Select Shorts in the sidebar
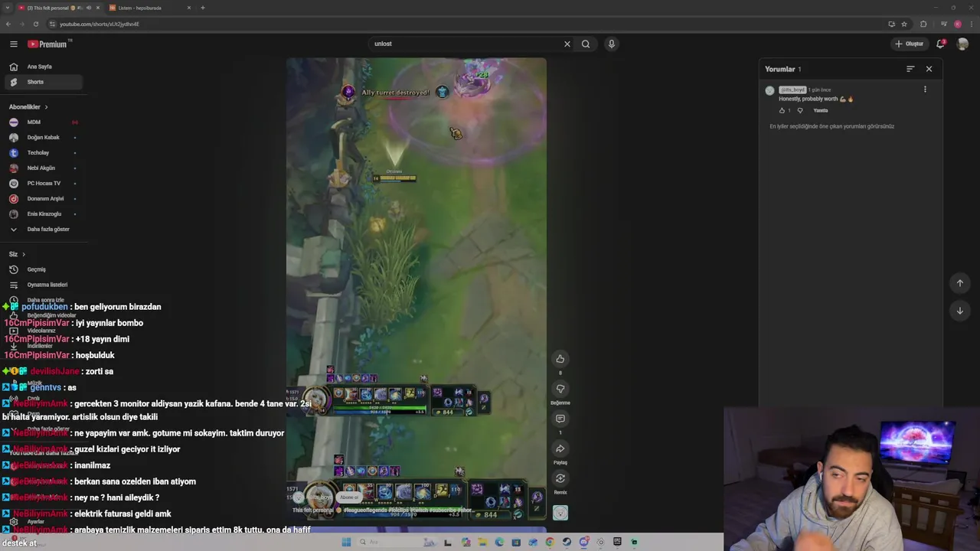Image resolution: width=980 pixels, height=551 pixels. pos(44,82)
